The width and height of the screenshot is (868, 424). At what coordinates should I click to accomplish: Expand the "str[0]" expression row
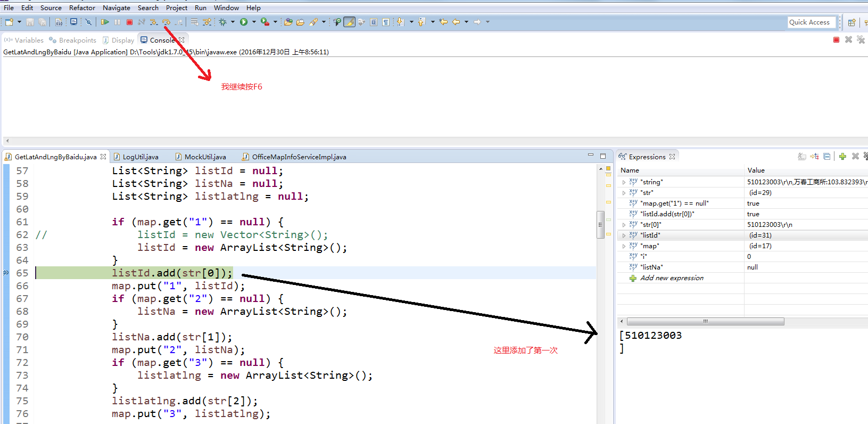[624, 225]
